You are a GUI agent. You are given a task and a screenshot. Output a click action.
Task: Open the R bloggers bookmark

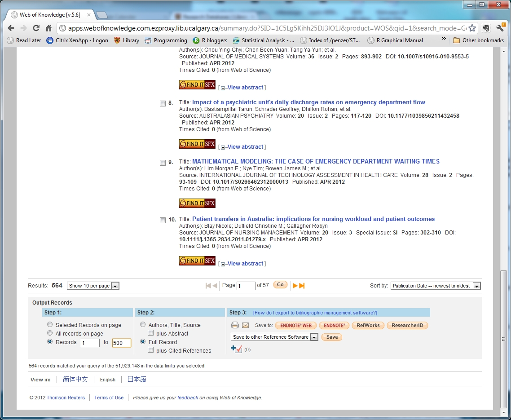(x=210, y=40)
